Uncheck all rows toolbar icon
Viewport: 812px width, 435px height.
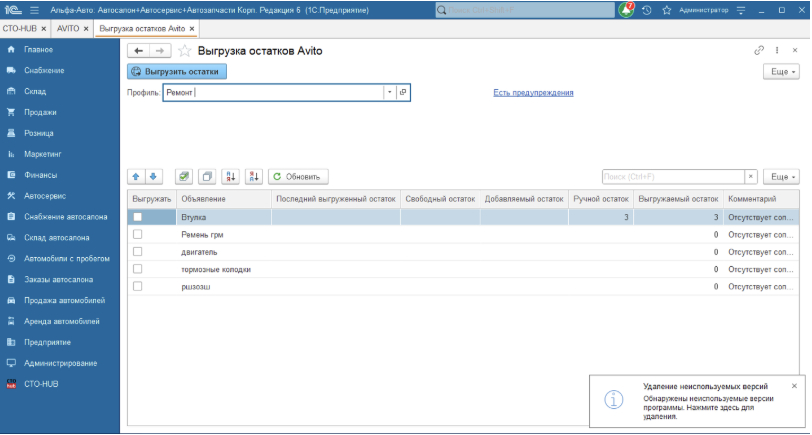(207, 177)
